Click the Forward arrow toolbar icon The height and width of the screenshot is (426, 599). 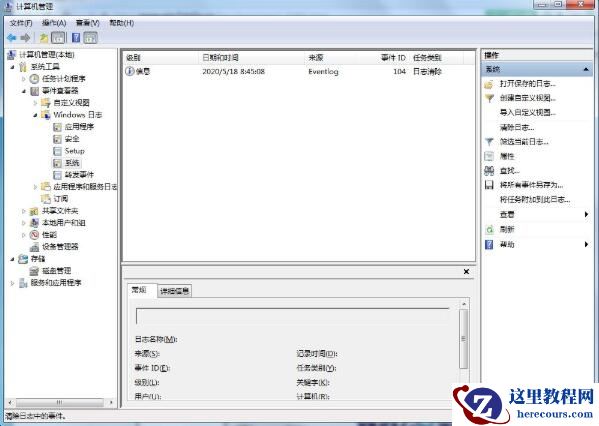pyautogui.click(x=25, y=37)
